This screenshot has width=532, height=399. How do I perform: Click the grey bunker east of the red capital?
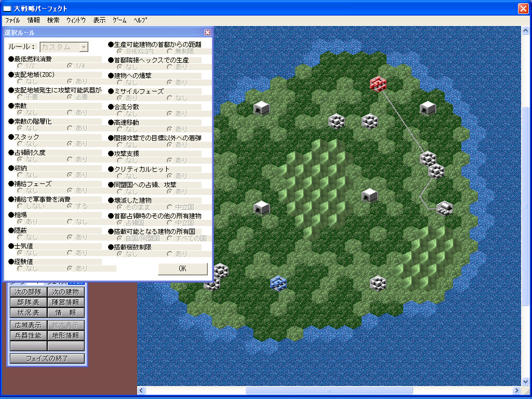click(x=428, y=108)
